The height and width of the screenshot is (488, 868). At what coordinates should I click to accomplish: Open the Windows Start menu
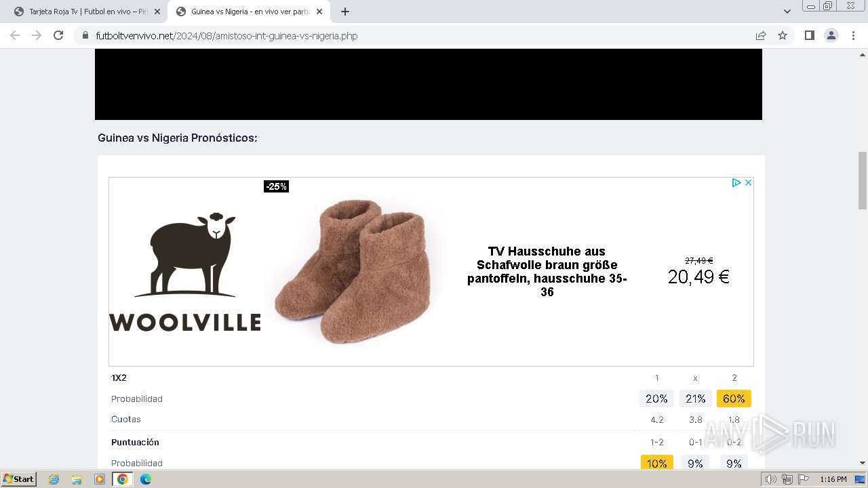tap(18, 479)
